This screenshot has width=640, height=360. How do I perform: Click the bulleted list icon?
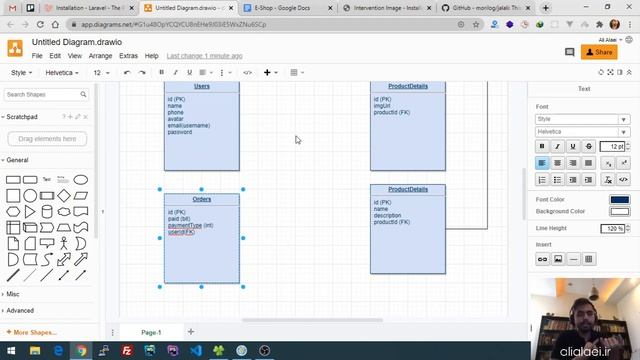tap(558, 180)
